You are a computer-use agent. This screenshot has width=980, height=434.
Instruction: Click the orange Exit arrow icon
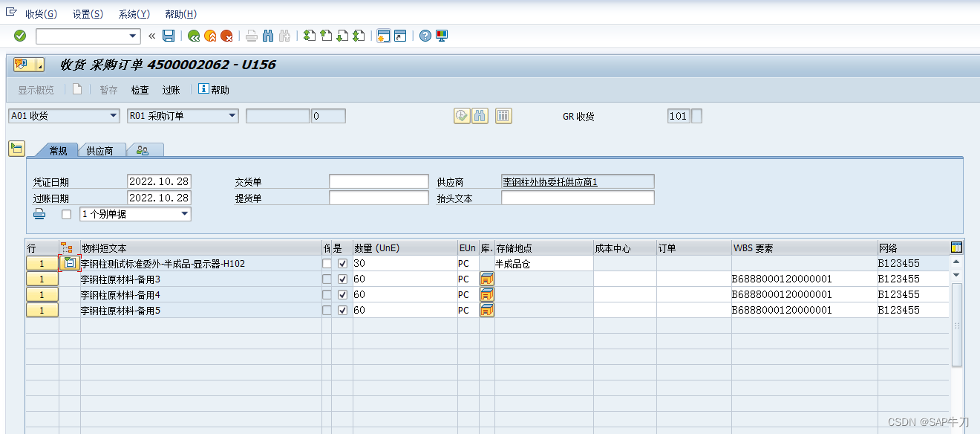(210, 36)
